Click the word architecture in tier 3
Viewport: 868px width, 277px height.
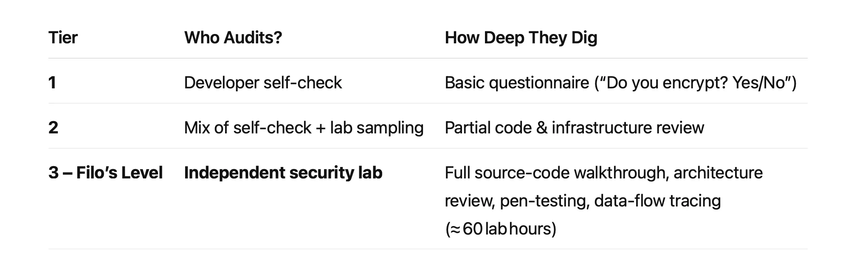718,173
